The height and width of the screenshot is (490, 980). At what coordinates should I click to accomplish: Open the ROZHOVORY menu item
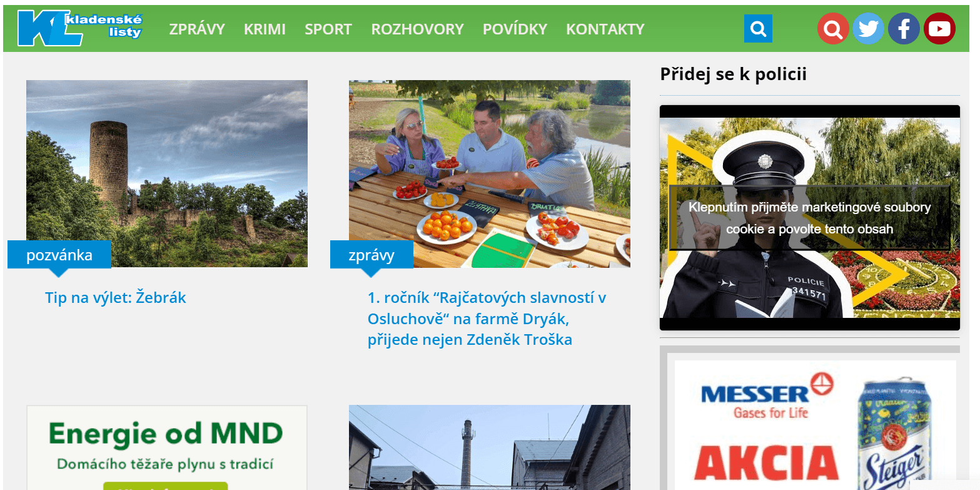[x=417, y=29]
